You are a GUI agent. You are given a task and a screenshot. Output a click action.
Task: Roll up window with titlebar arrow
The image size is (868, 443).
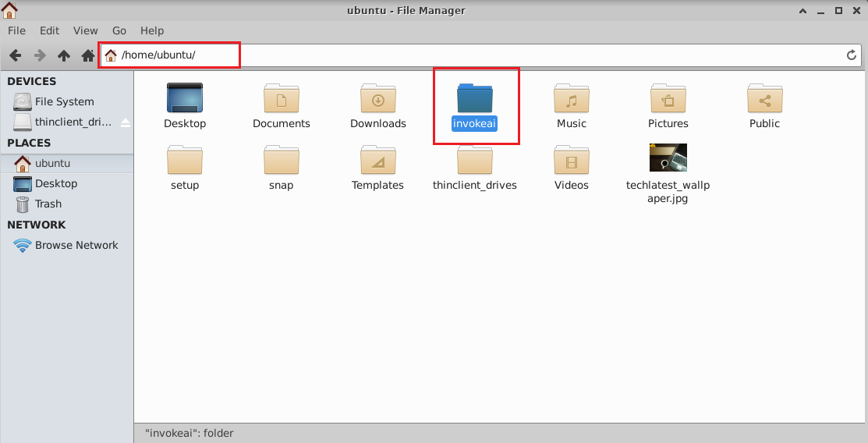pyautogui.click(x=802, y=10)
